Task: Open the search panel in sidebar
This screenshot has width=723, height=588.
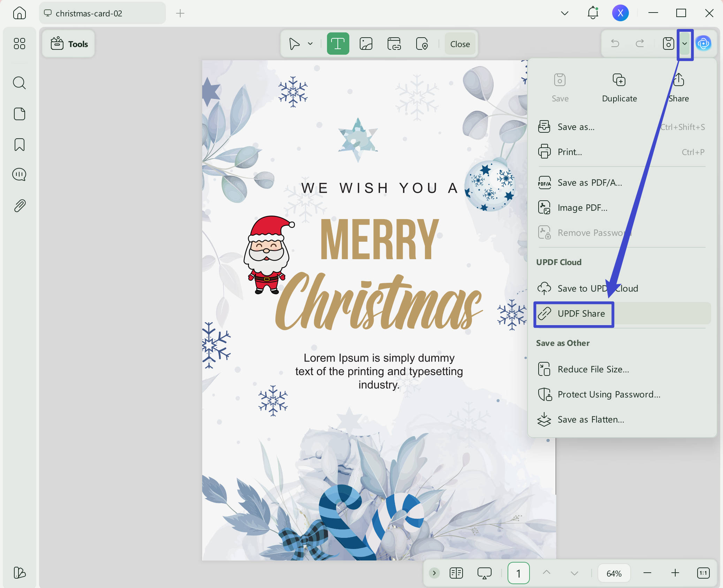Action: pyautogui.click(x=20, y=83)
